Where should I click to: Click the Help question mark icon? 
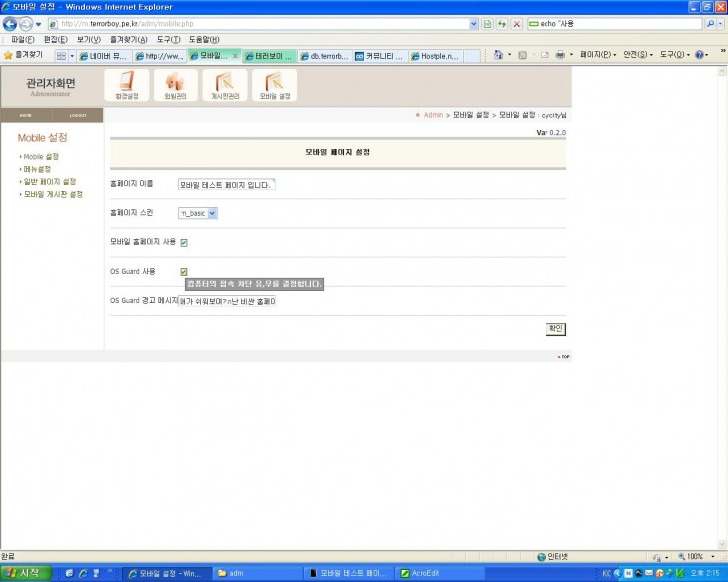point(699,55)
